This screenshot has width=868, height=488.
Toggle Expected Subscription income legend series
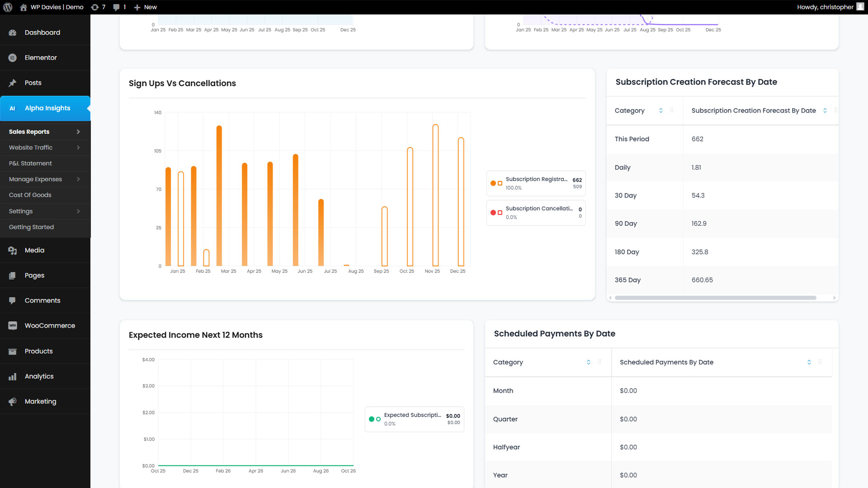(x=414, y=419)
